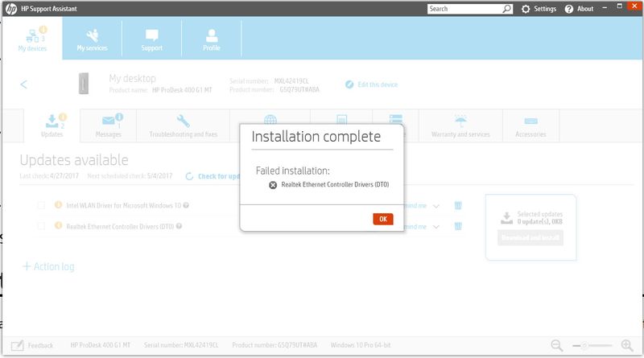Check the Realtek Ethernet Controller Drivers checkbox
Viewport: 644px width, 358px height.
(x=41, y=226)
